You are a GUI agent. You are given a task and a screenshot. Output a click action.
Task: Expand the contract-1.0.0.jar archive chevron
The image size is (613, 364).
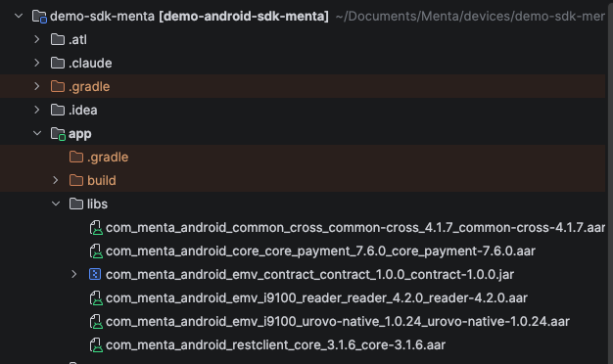(x=73, y=274)
